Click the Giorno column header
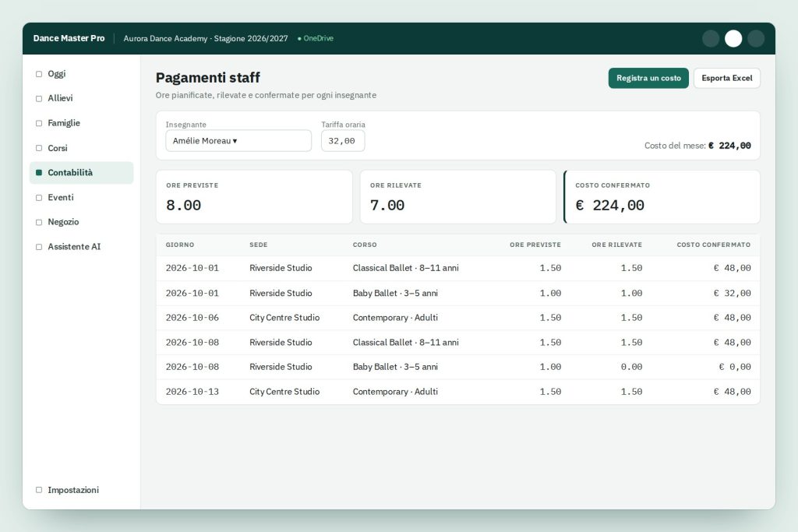798x532 pixels. click(180, 245)
